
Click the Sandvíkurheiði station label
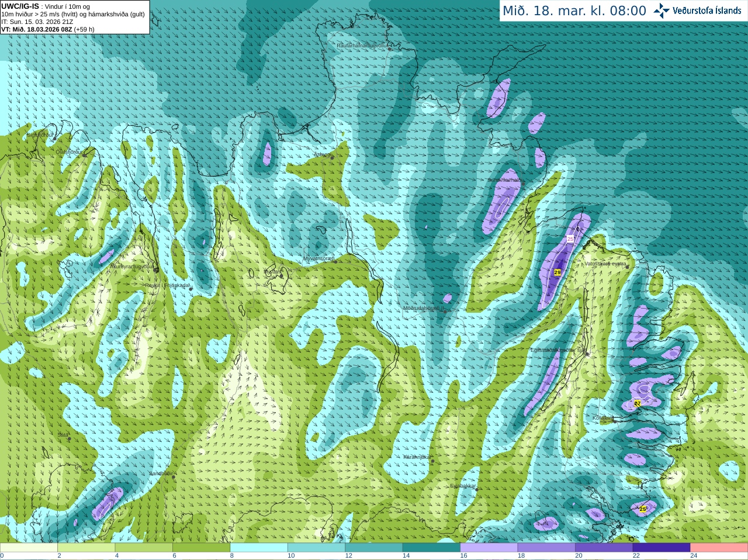(x=505, y=181)
